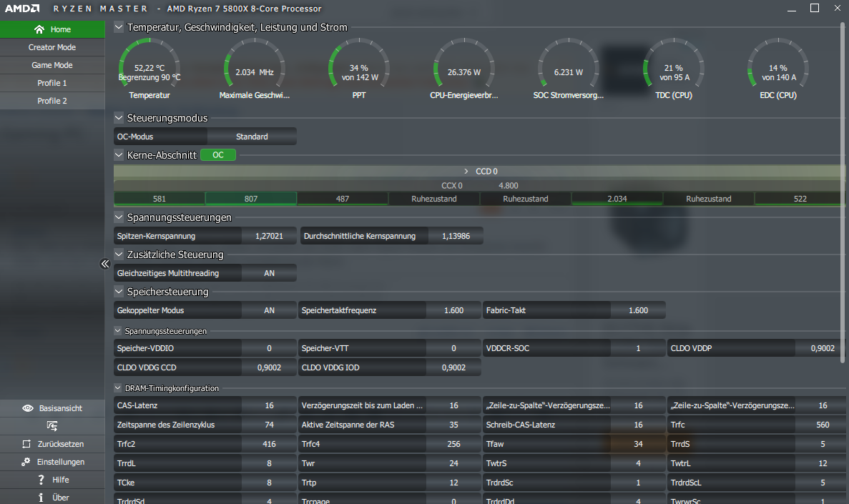Collapse the top-level Spannungssteuerungen section

119,217
